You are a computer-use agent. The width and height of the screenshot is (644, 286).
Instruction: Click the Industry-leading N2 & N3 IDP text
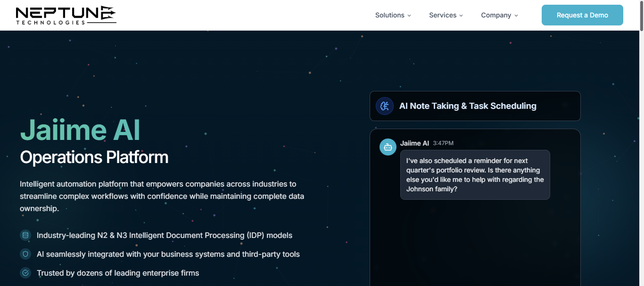(165, 235)
